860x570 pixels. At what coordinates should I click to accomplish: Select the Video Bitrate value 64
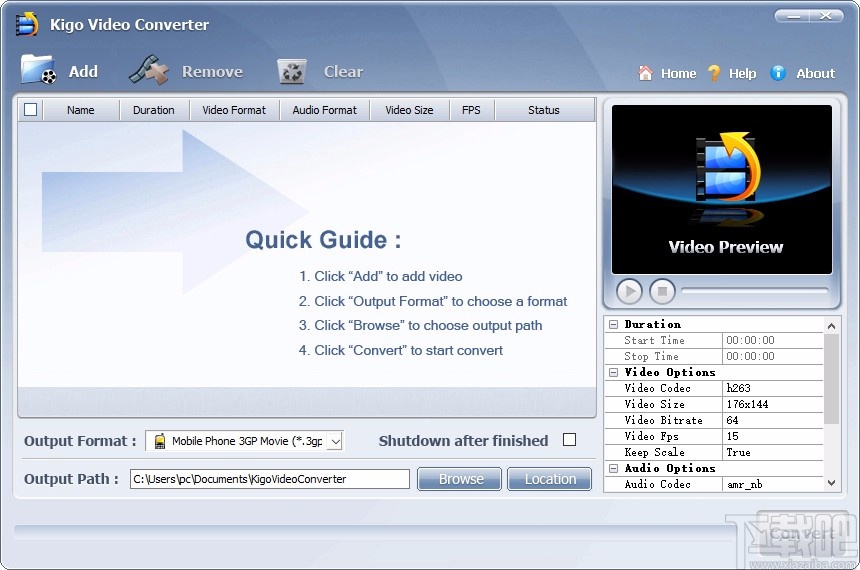773,420
